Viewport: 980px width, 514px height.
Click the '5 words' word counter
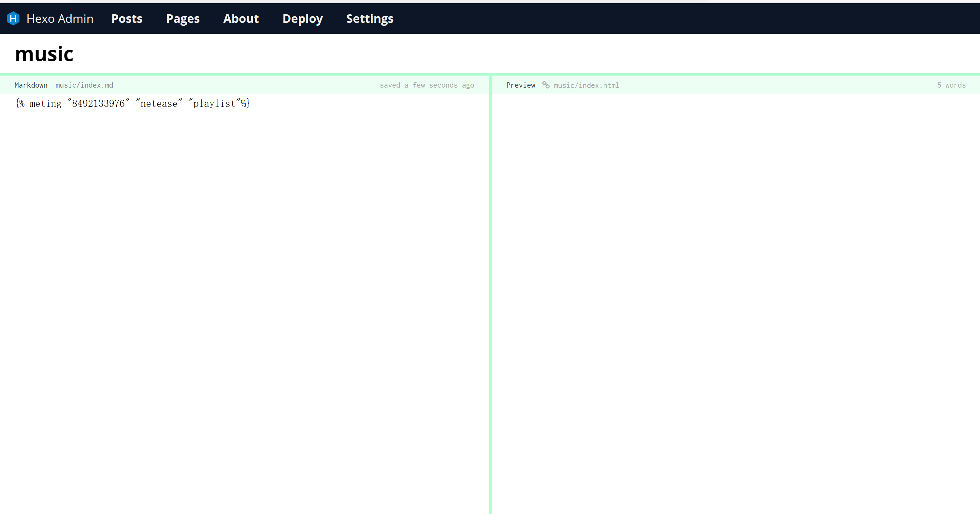[951, 85]
